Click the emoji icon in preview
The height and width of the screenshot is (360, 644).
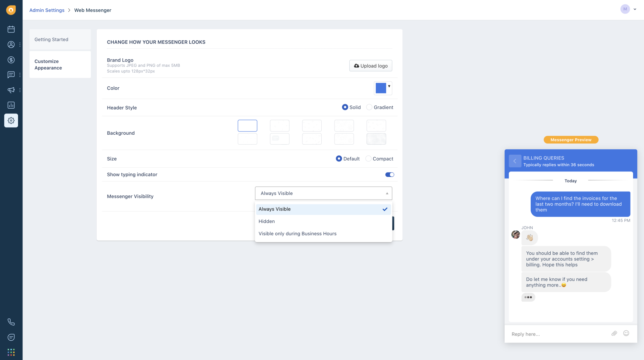coord(626,333)
